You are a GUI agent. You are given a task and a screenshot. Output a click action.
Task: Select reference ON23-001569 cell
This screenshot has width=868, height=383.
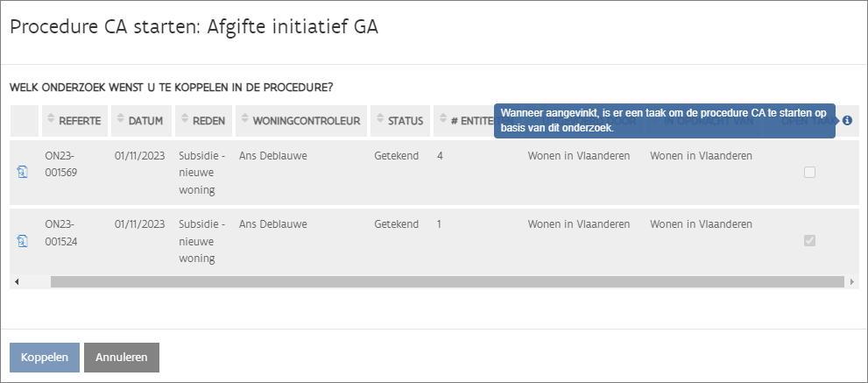61,164
